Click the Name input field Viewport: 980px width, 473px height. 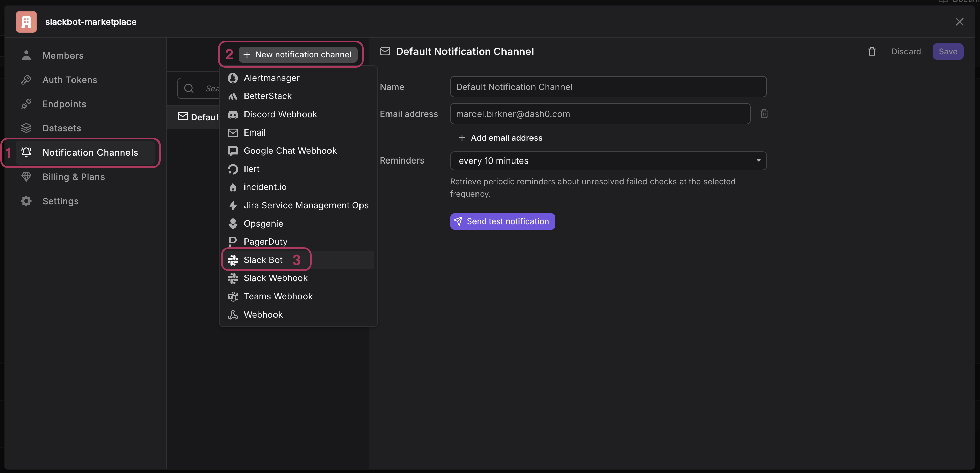tap(608, 87)
